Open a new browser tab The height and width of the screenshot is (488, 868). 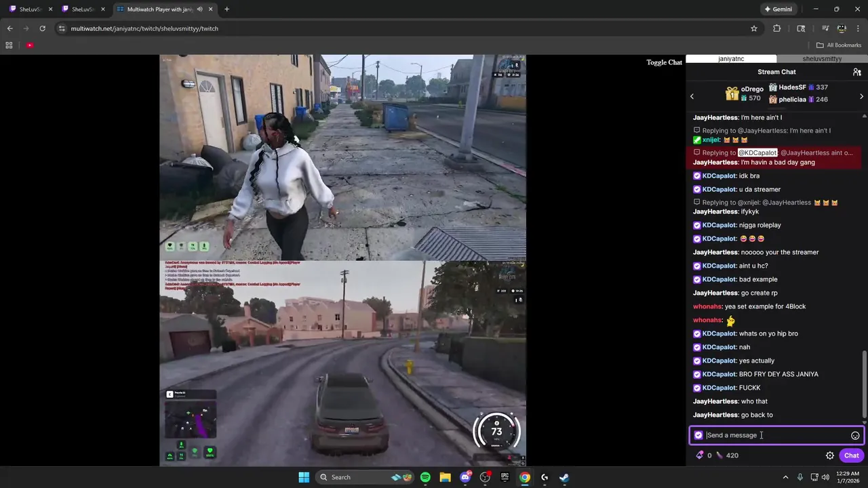tap(226, 9)
